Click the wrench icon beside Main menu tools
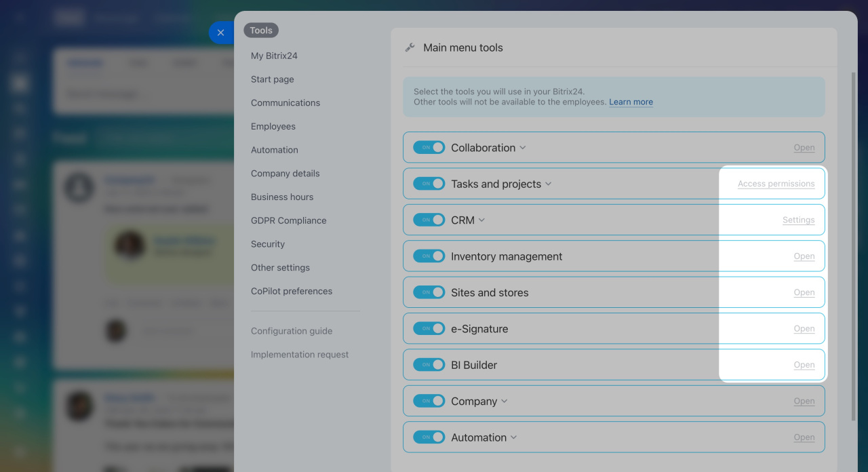 tap(410, 47)
